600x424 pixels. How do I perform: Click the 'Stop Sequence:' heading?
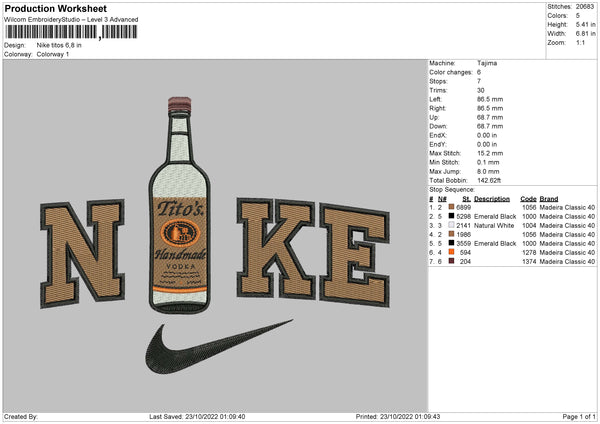coord(452,190)
